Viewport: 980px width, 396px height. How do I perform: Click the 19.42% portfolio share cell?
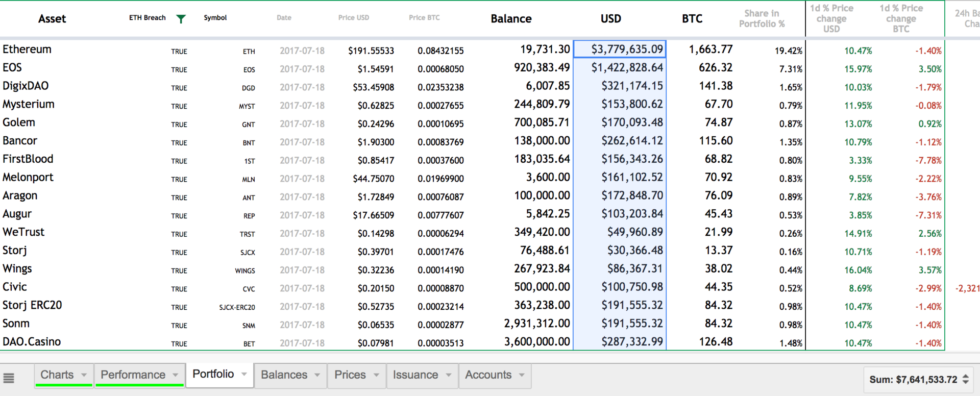pos(788,51)
